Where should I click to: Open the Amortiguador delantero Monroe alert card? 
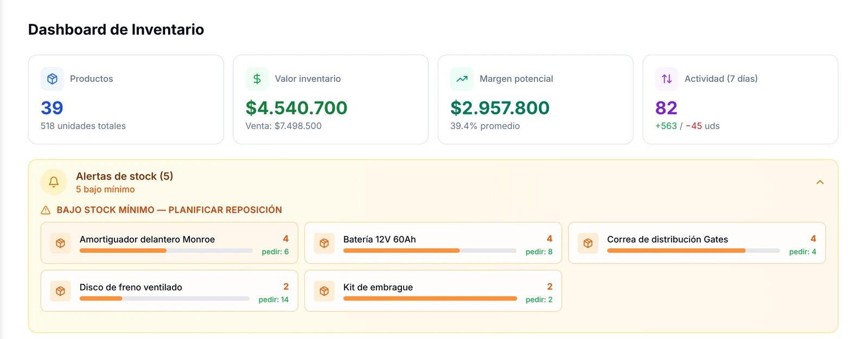coord(169,243)
